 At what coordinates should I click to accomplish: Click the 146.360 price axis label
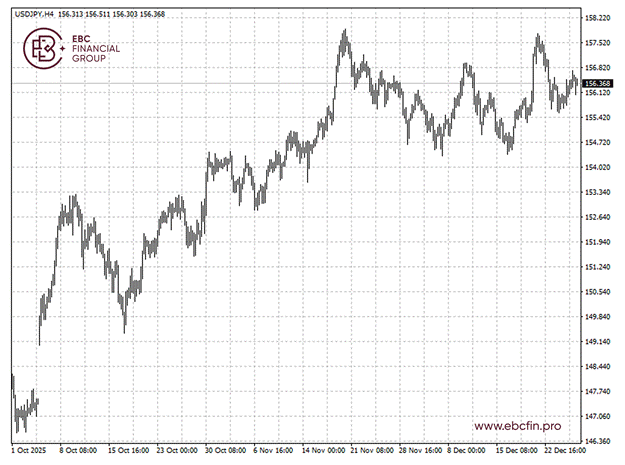point(597,441)
